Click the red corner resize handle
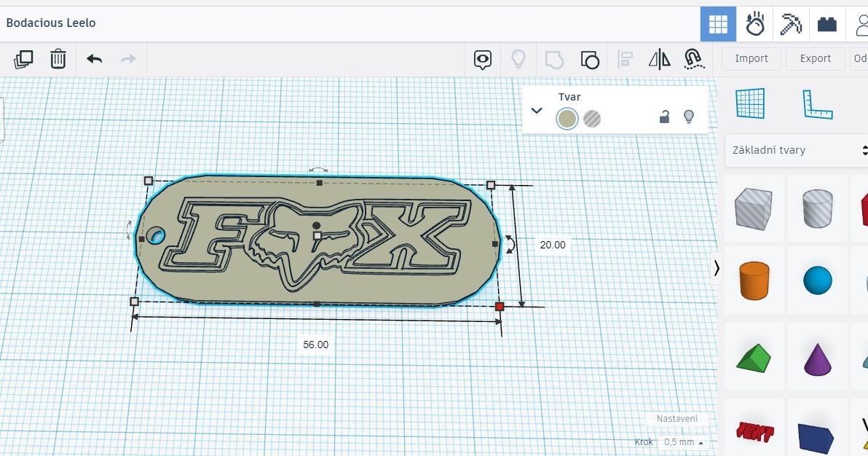 pyautogui.click(x=500, y=307)
